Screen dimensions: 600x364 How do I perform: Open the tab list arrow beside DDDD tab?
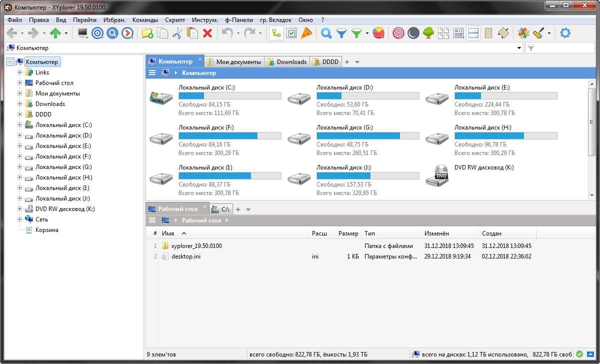[357, 62]
